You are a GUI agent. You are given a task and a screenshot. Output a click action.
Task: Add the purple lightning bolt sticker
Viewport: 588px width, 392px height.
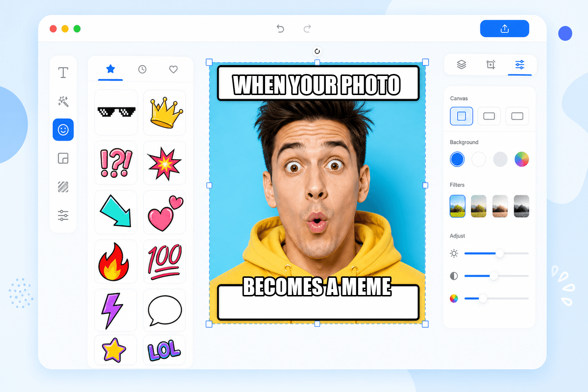(116, 311)
